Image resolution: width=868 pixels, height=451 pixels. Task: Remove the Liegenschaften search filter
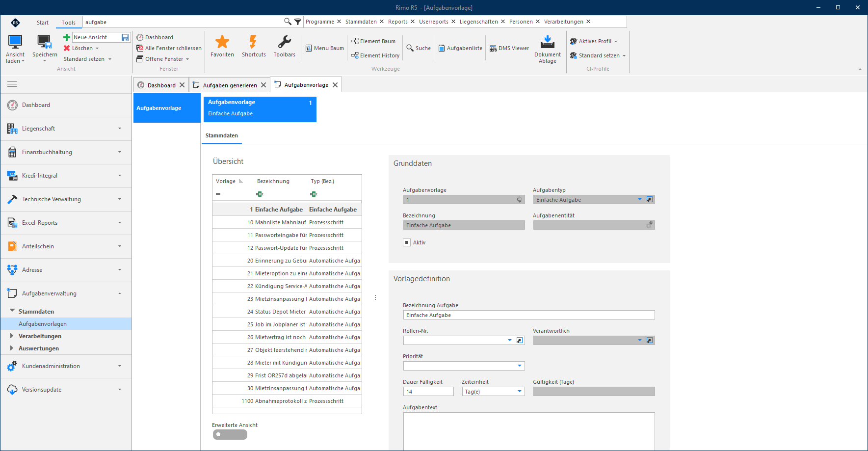pyautogui.click(x=503, y=22)
